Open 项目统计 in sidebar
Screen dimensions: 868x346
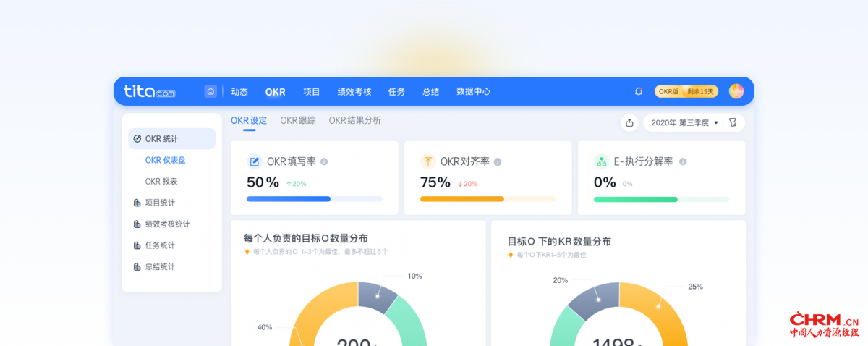[x=160, y=203]
